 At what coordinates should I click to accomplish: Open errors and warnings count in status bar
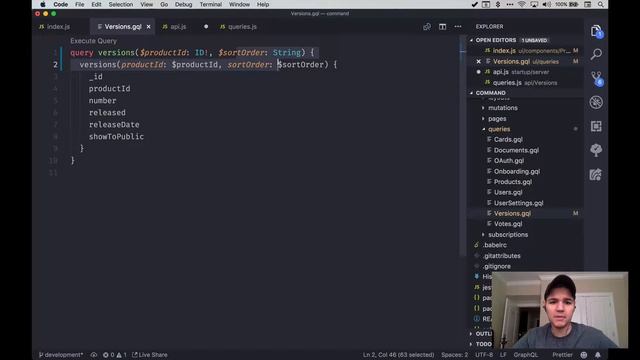tap(115, 355)
